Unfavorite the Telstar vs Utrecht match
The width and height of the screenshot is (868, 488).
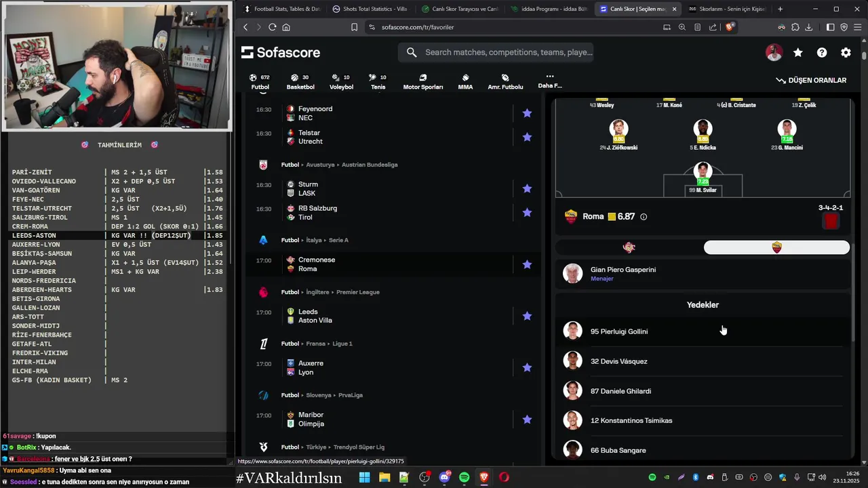527,137
